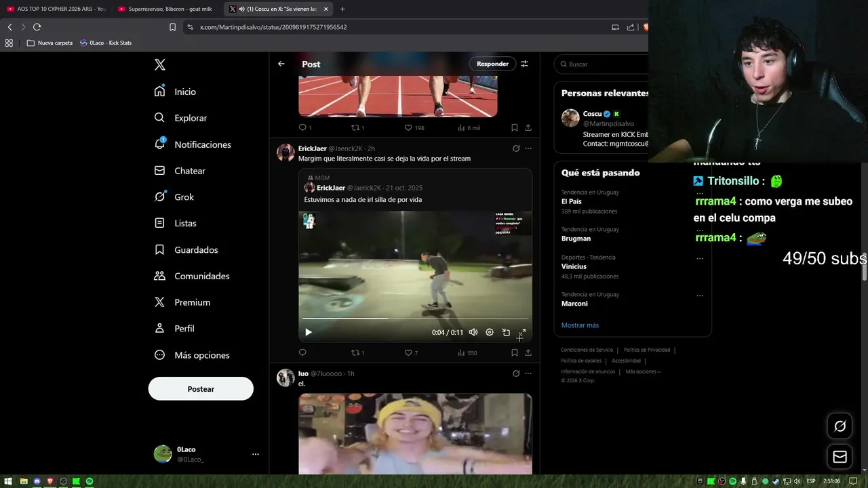Screen dimensions: 868x488
Task: Expand footer Más opciones link
Action: click(x=643, y=371)
